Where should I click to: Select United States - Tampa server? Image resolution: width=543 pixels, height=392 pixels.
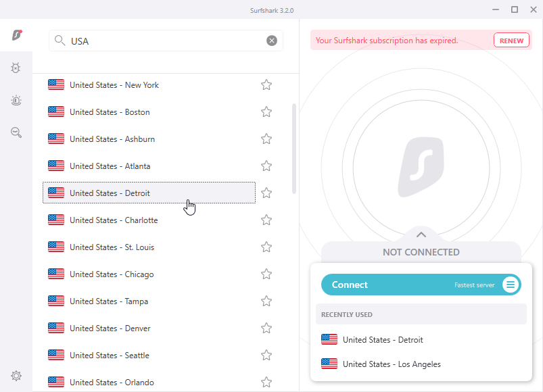pos(149,301)
